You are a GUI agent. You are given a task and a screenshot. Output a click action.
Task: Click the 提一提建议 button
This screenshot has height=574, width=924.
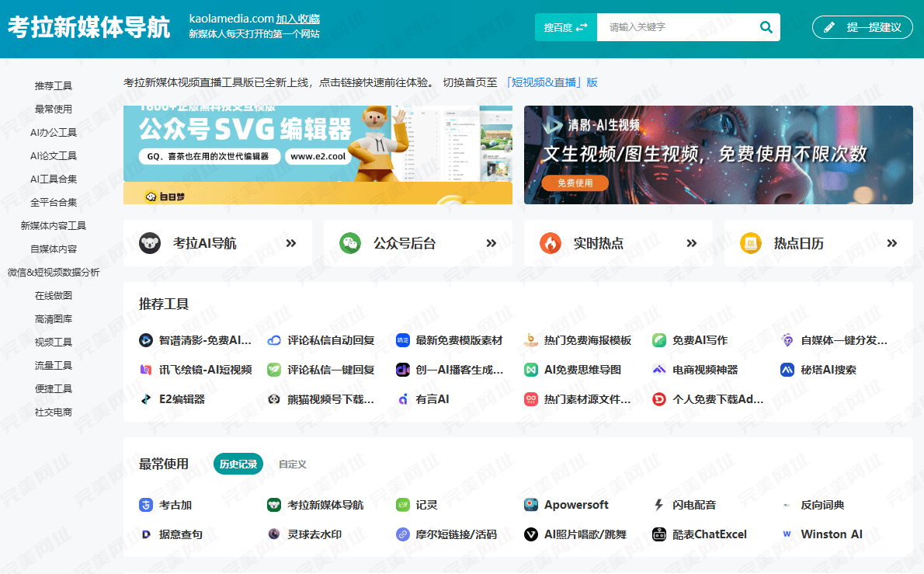[862, 27]
